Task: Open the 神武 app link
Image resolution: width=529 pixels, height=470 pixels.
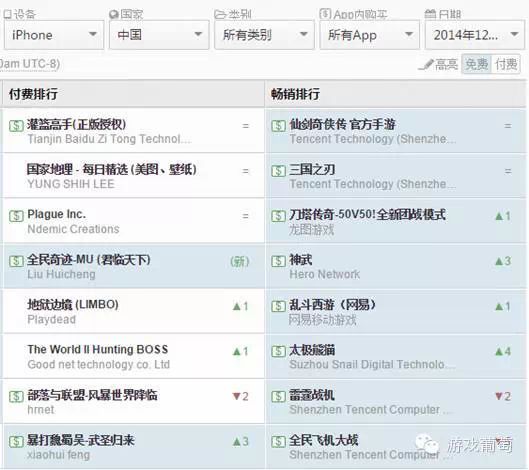Action: (x=301, y=259)
